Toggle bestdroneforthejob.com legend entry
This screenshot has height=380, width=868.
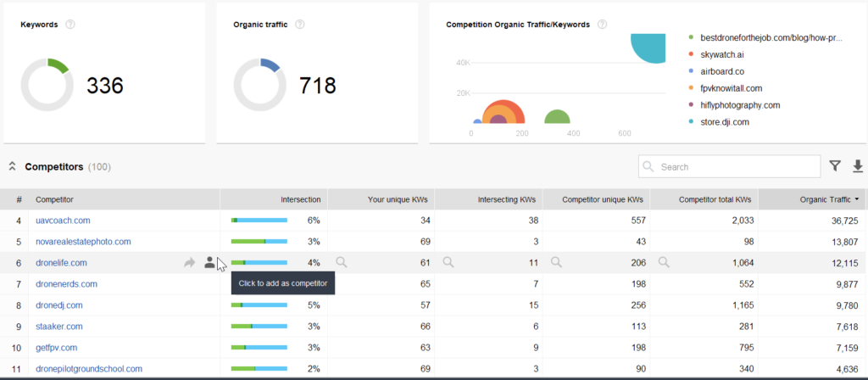tap(765, 37)
